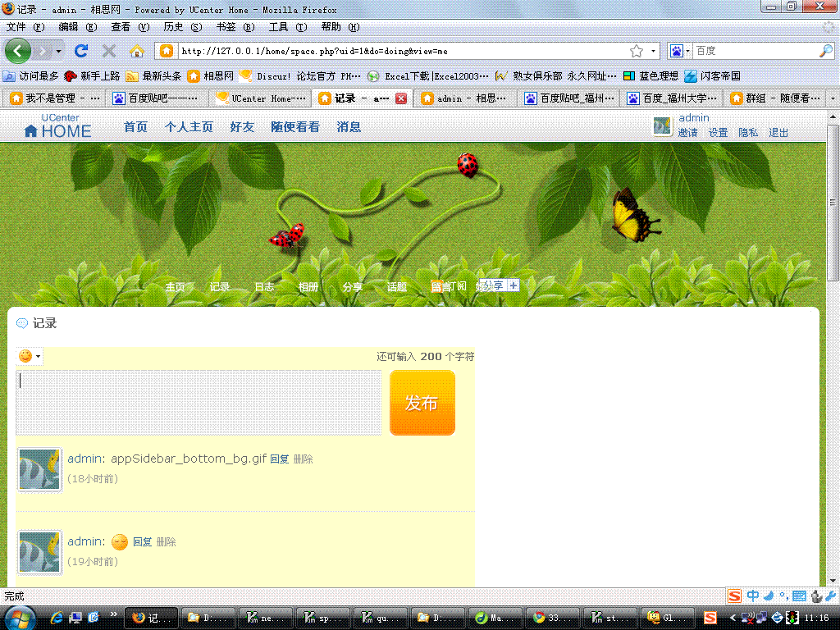
Task: Open 邀请 link
Action: [688, 133]
